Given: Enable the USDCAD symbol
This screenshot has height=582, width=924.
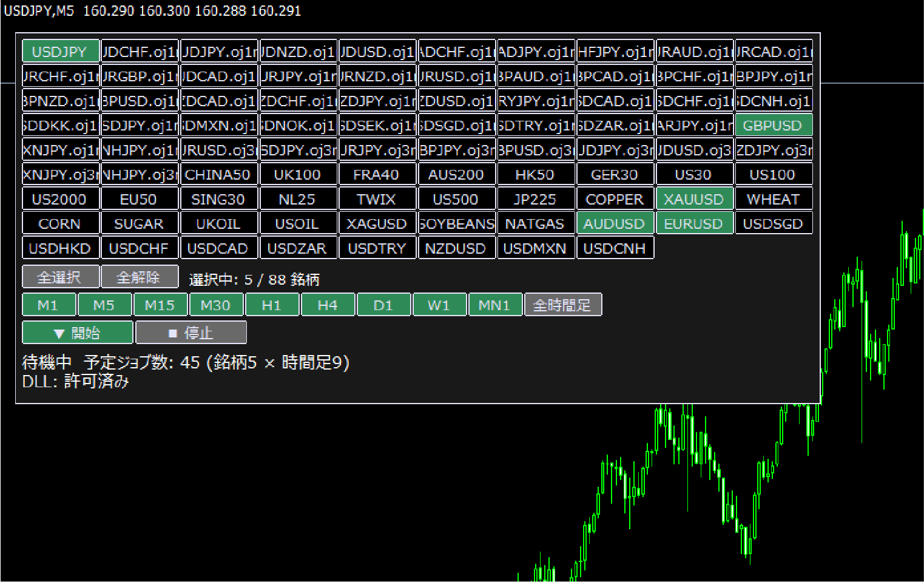Looking at the screenshot, I should [218, 248].
